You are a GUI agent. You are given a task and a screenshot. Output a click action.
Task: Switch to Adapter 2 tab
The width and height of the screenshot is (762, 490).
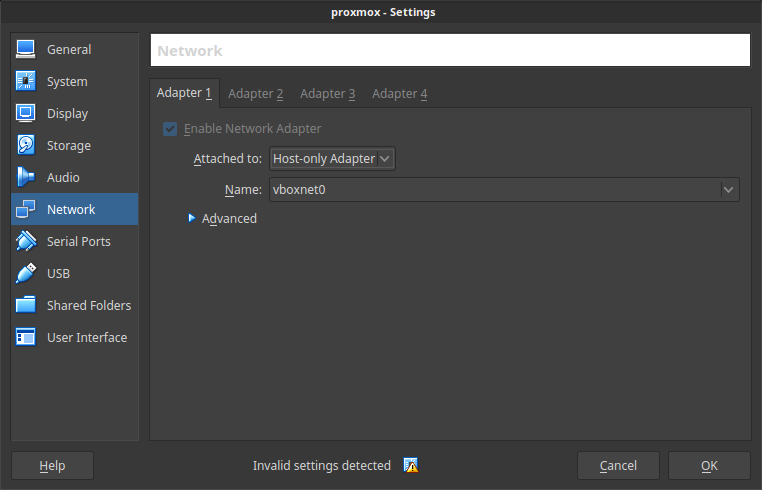pos(256,93)
